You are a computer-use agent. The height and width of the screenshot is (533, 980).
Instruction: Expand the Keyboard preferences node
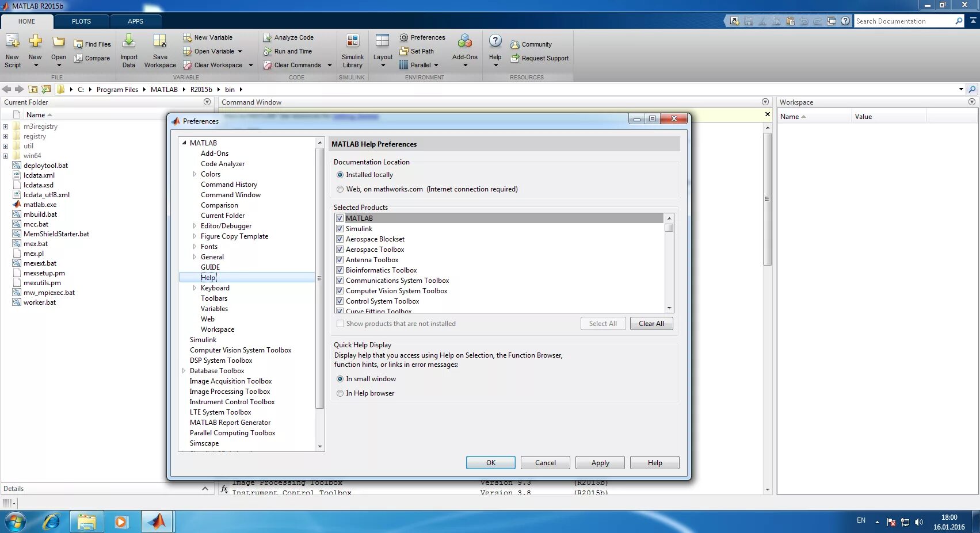[195, 287]
